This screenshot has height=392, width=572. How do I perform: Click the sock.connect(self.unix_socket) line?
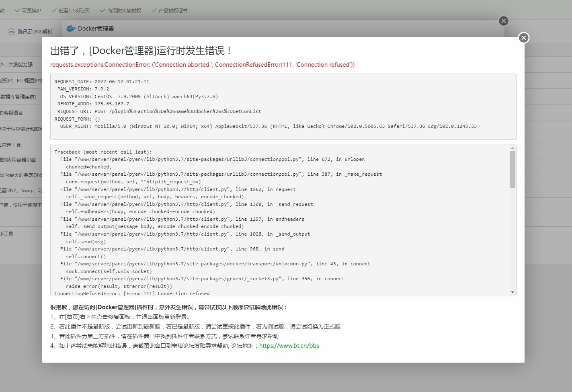(109, 271)
